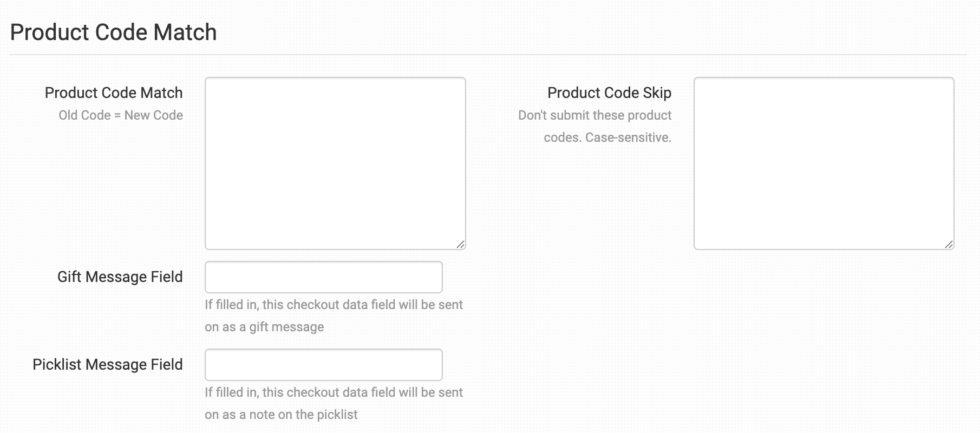This screenshot has height=433, width=980.
Task: Click the Product Code Match textarea
Action: click(x=335, y=163)
